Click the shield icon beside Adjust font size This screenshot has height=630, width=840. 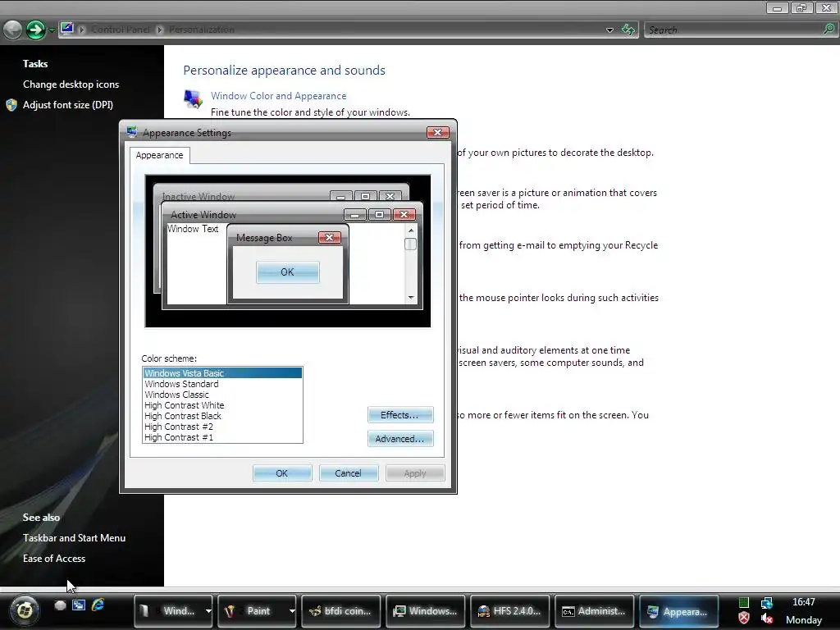pyautogui.click(x=11, y=105)
